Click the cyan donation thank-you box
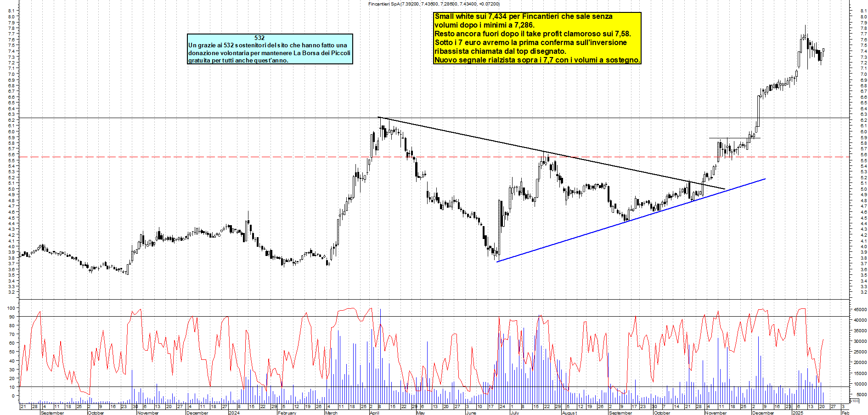 (270, 49)
